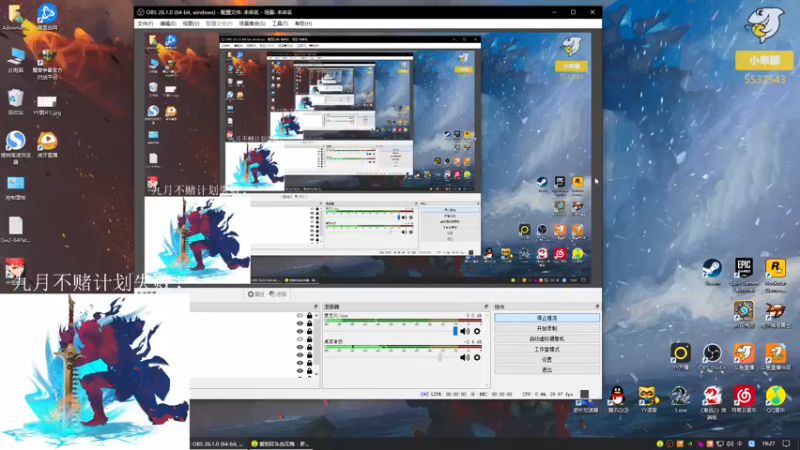Image resolution: width=800 pixels, height=450 pixels.
Task: Select the 回收站 recycle bin icon
Action: click(15, 102)
